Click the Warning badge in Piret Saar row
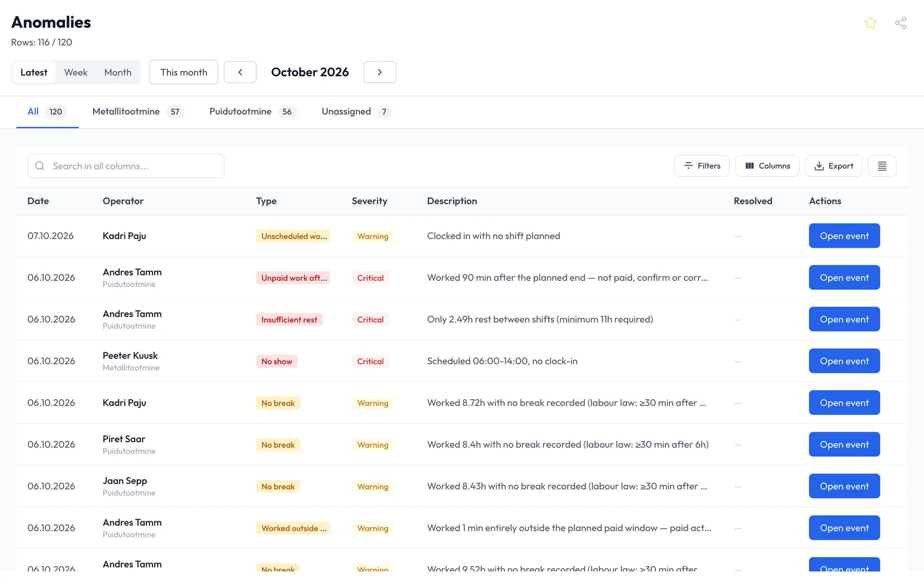This screenshot has height=579, width=924. pyautogui.click(x=372, y=445)
